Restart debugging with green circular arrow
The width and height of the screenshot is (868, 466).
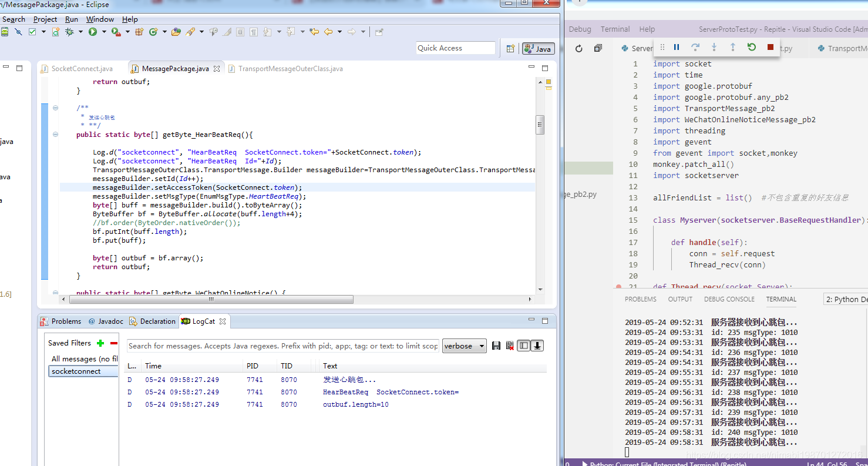752,47
